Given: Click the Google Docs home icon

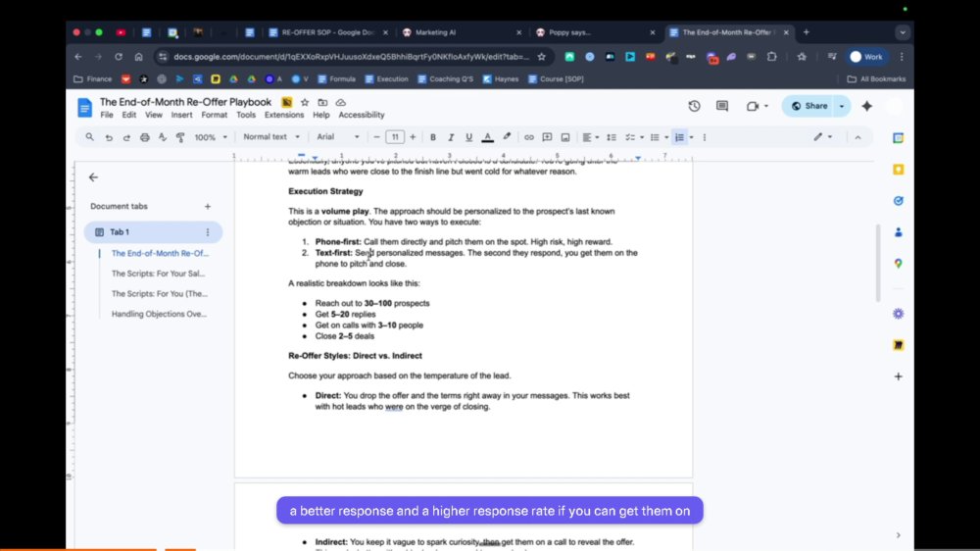Looking at the screenshot, I should point(85,107).
